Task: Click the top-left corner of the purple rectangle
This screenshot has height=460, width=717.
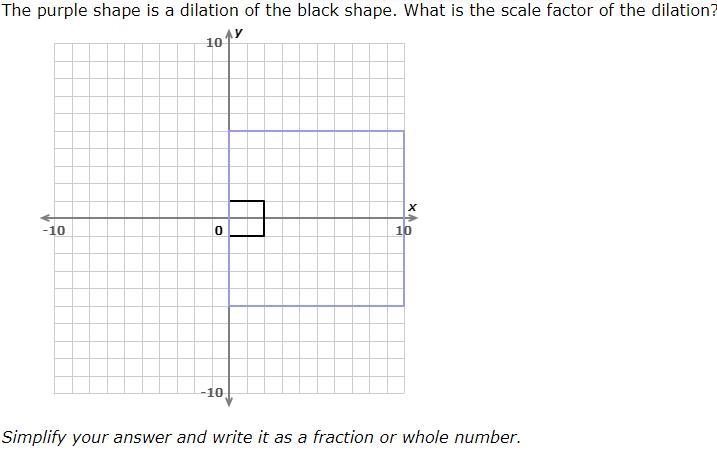Action: [229, 131]
